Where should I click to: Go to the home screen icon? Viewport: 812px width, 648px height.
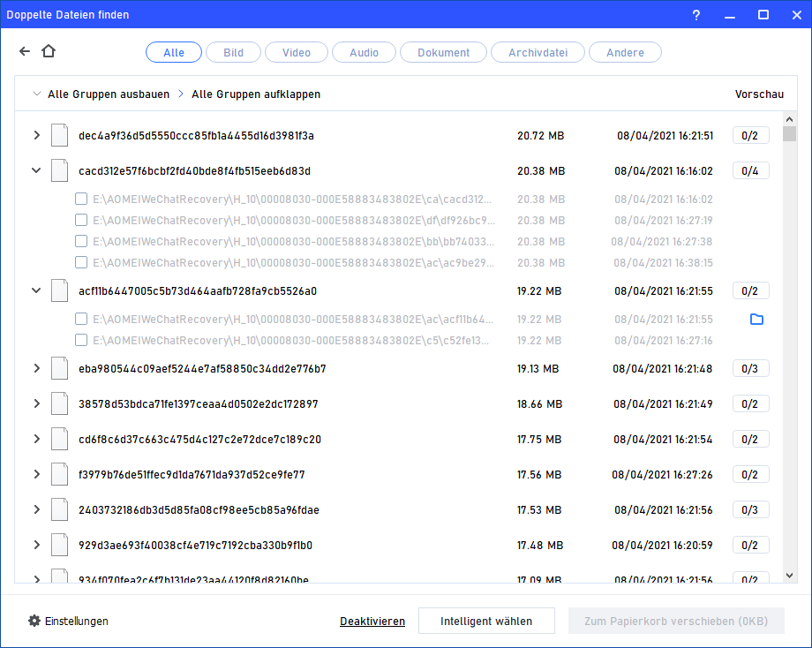pyautogui.click(x=49, y=52)
